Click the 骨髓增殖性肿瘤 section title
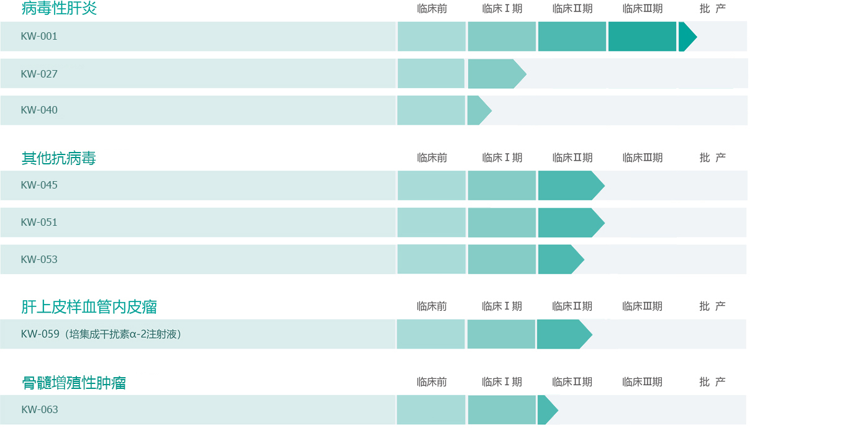The width and height of the screenshot is (868, 428). 74,383
